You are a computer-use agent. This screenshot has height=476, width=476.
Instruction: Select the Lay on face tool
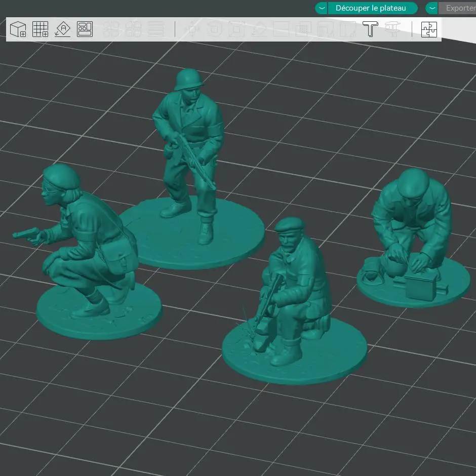[x=259, y=29]
